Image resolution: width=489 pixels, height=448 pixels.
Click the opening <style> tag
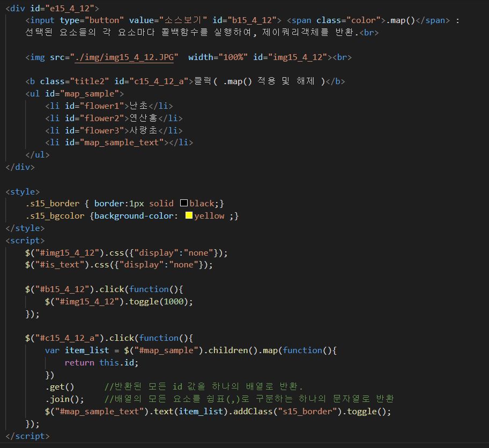[x=23, y=191]
